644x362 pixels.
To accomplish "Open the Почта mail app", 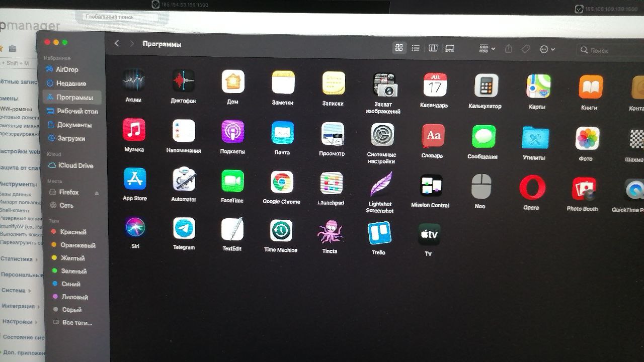I will pos(283,133).
